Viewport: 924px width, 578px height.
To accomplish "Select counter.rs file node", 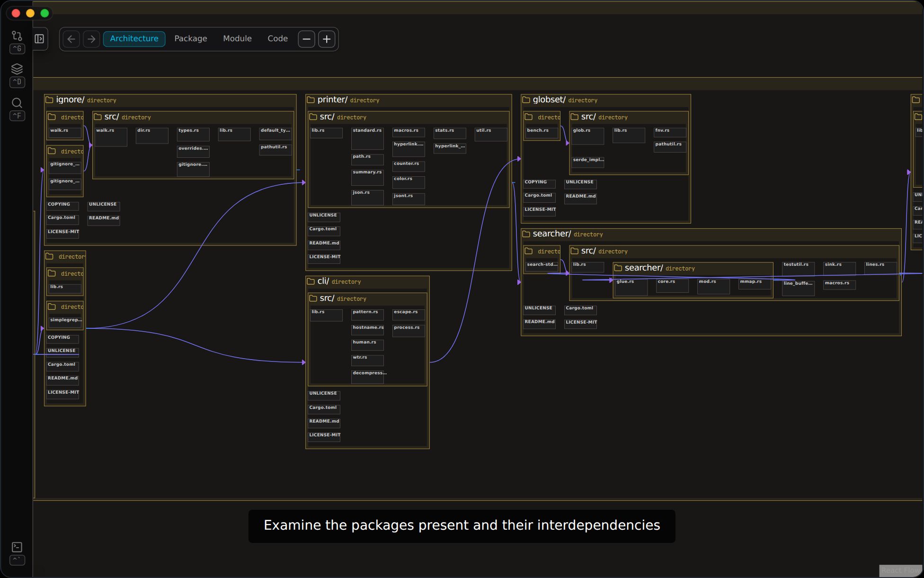I will tap(409, 166).
